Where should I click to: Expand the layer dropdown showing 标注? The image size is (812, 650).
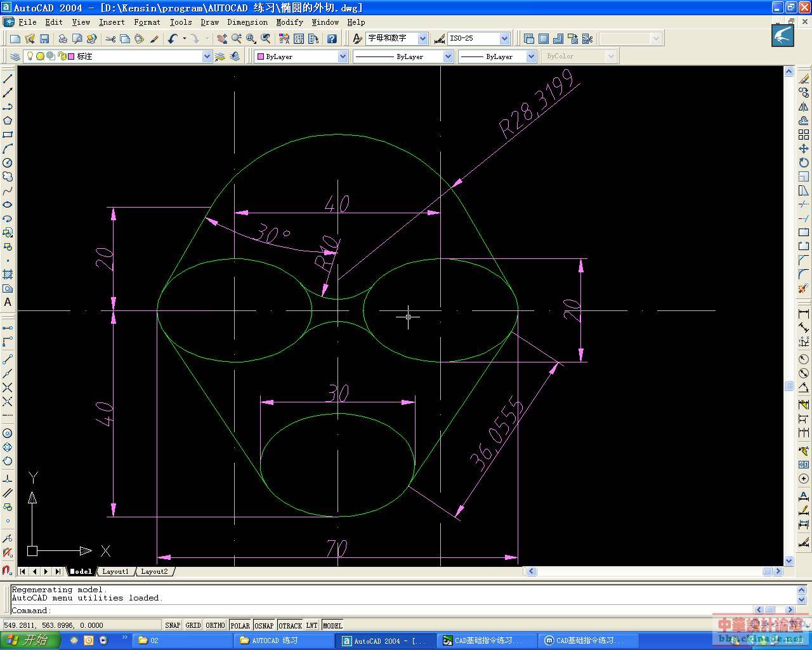pos(206,56)
